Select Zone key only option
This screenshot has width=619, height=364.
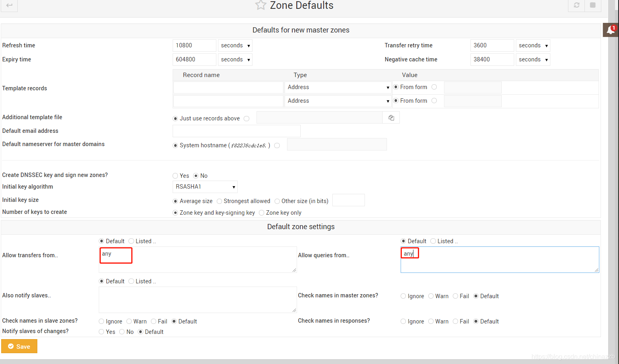point(262,213)
